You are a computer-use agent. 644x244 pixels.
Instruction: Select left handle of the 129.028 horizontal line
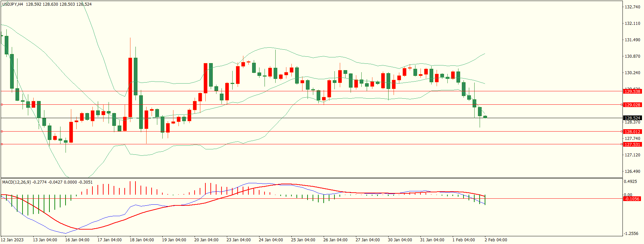[x=2, y=105]
